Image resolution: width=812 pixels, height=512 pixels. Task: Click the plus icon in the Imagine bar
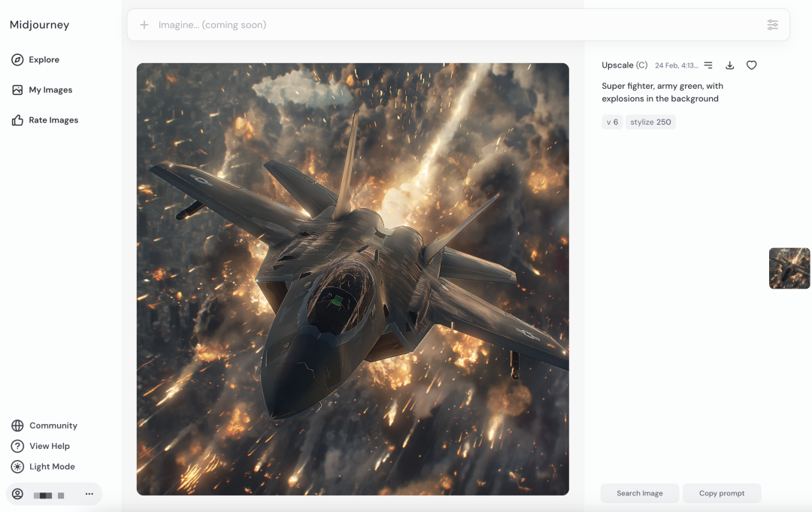144,25
